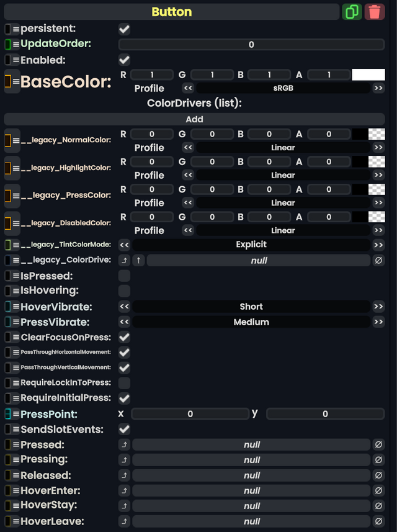Click the red trash delete icon
Screen dimensions: 397x532
(x=375, y=12)
